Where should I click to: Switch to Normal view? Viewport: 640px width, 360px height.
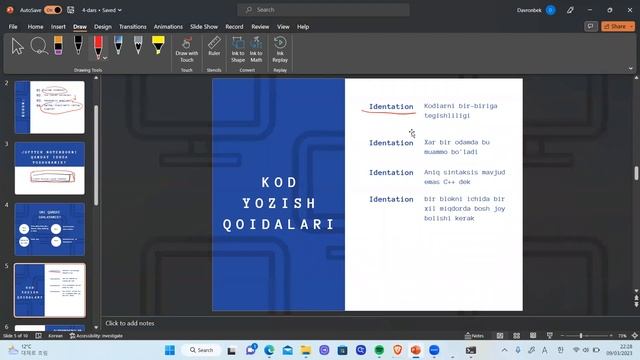500,336
